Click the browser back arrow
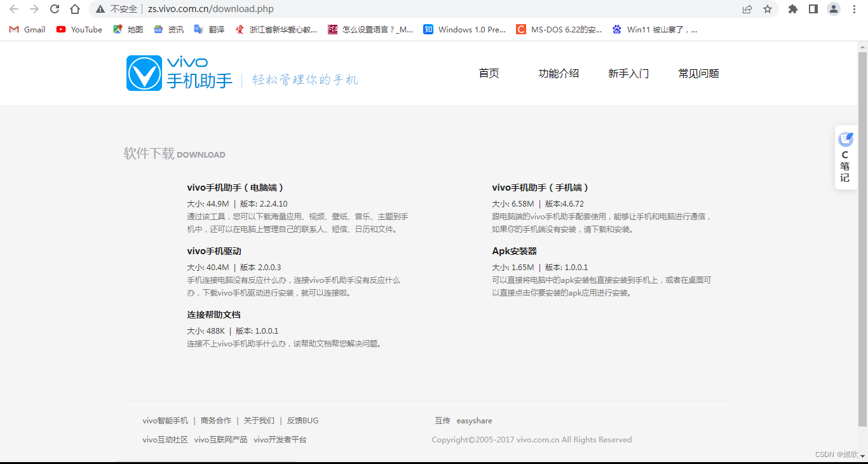Screen dimensions: 868x464 [14, 9]
